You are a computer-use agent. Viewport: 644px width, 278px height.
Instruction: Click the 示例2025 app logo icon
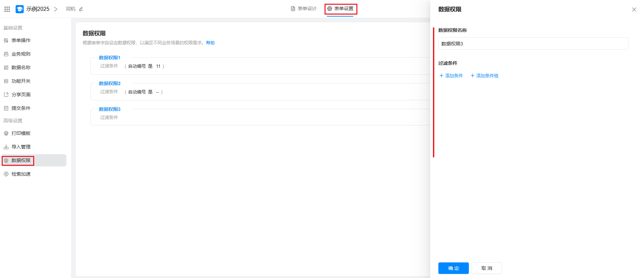coord(20,9)
